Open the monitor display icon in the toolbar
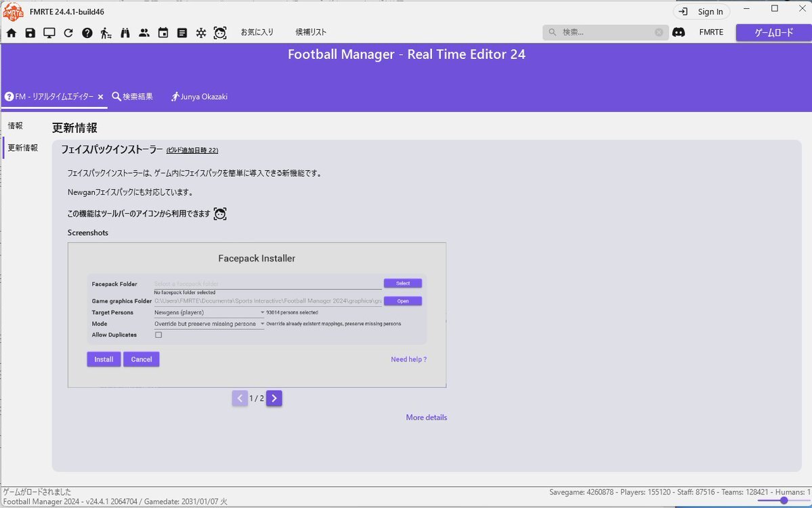812x508 pixels. tap(49, 33)
